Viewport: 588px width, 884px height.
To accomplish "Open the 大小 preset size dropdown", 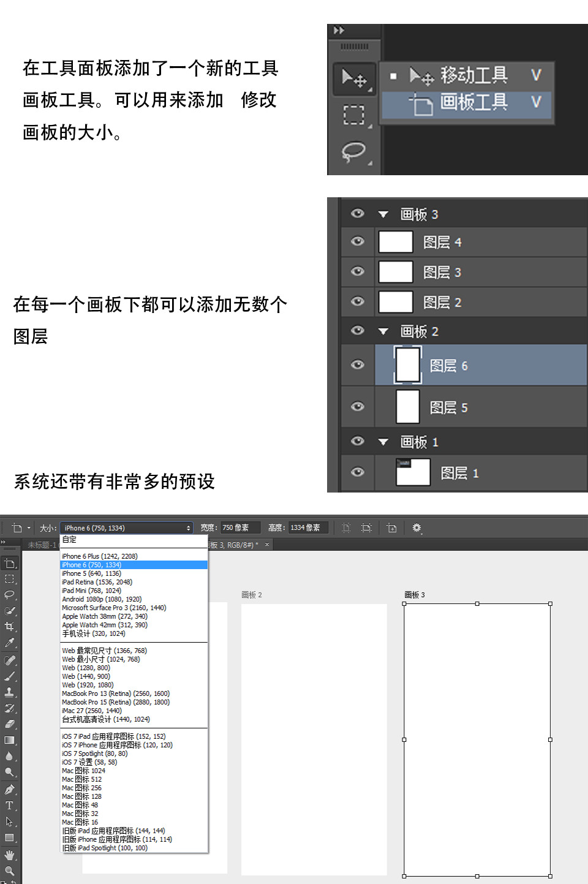I will point(127,528).
